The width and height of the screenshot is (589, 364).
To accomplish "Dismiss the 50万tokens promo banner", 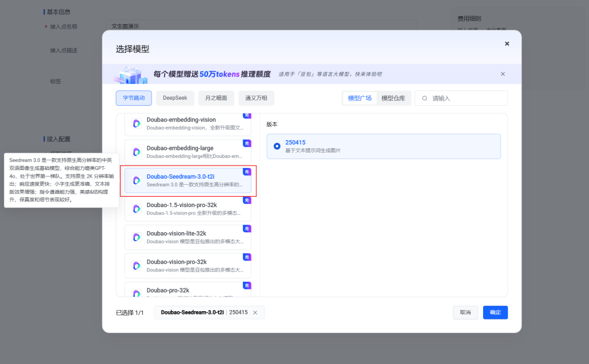I will point(502,74).
